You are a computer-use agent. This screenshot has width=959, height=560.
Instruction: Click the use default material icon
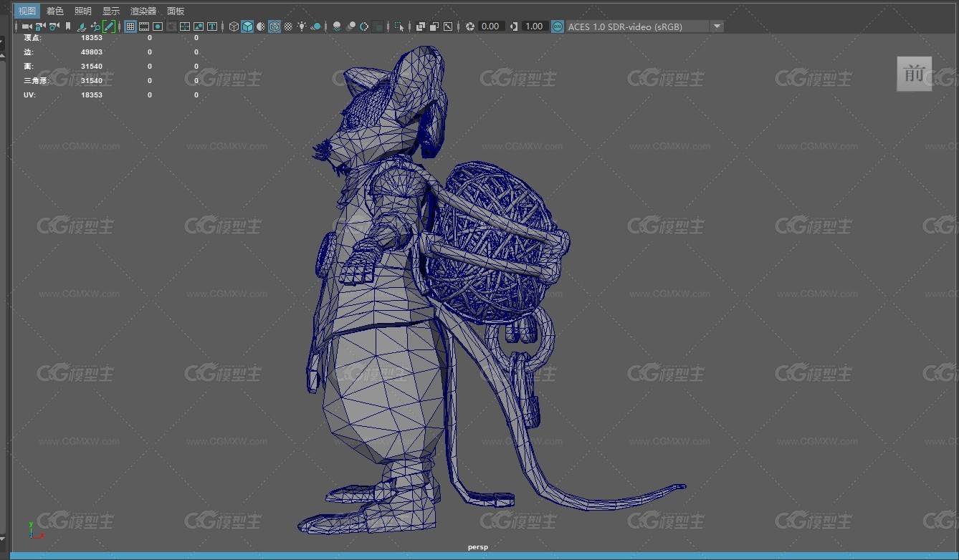pos(261,26)
